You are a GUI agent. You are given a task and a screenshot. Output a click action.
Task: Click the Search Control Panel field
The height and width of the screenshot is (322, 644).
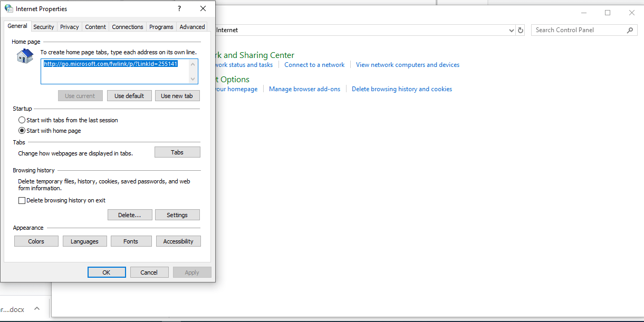pyautogui.click(x=579, y=31)
